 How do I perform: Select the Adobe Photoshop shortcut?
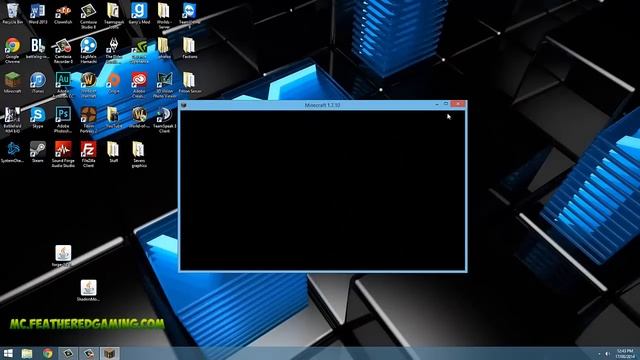[x=63, y=120]
